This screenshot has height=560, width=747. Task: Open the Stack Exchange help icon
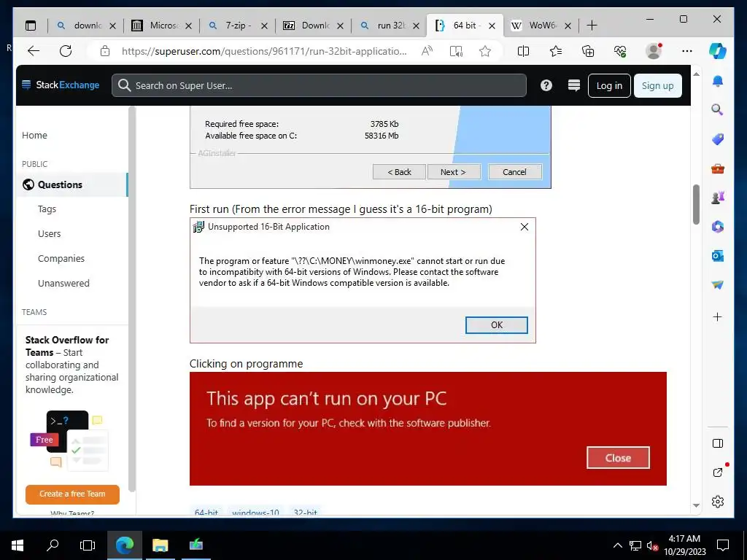[546, 85]
